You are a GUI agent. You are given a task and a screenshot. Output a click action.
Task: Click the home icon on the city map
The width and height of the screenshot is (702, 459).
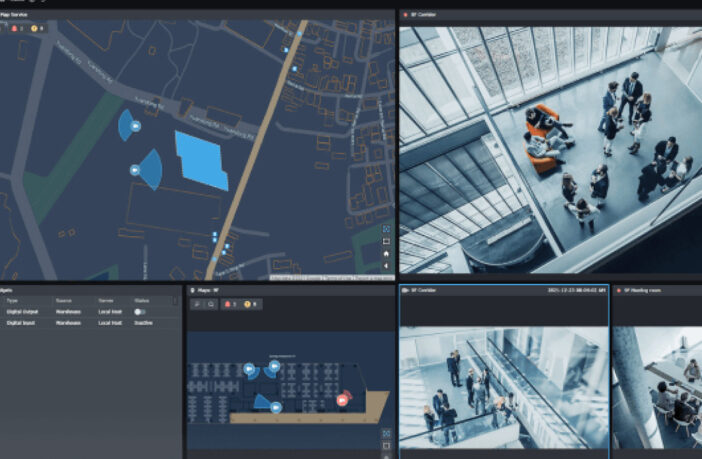click(x=386, y=253)
